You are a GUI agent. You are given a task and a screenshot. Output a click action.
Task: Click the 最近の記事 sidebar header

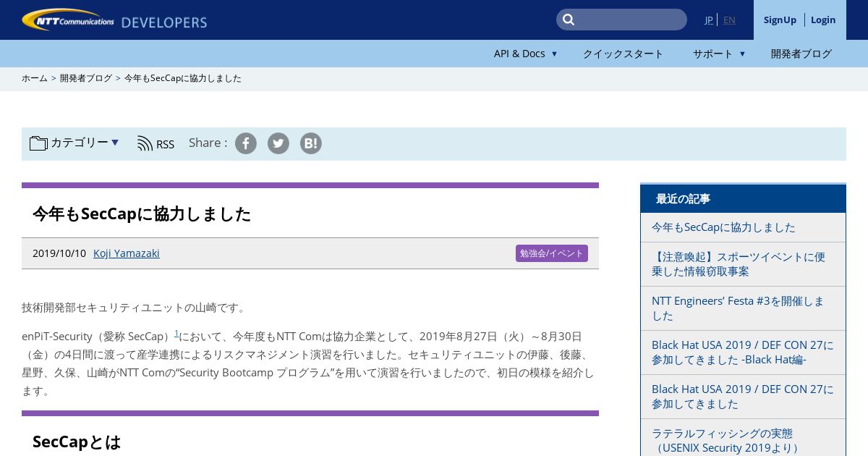743,198
